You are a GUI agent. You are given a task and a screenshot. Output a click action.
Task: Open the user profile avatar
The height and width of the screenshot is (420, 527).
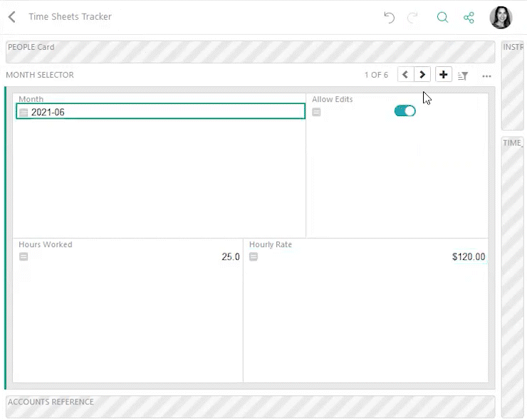click(501, 17)
